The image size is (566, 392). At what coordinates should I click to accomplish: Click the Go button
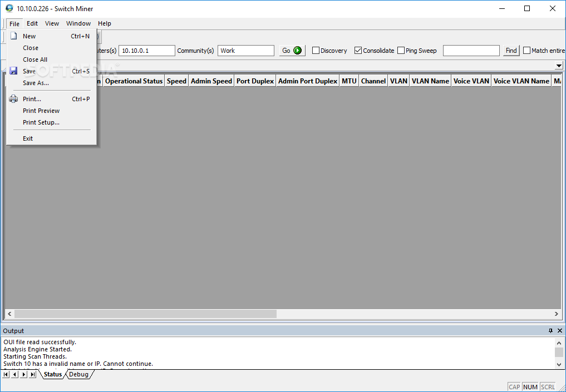[292, 51]
